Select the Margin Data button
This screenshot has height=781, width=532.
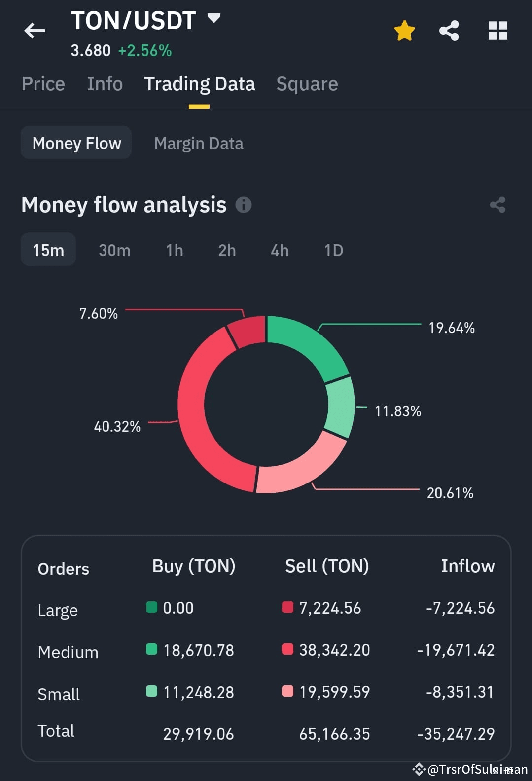click(x=199, y=143)
